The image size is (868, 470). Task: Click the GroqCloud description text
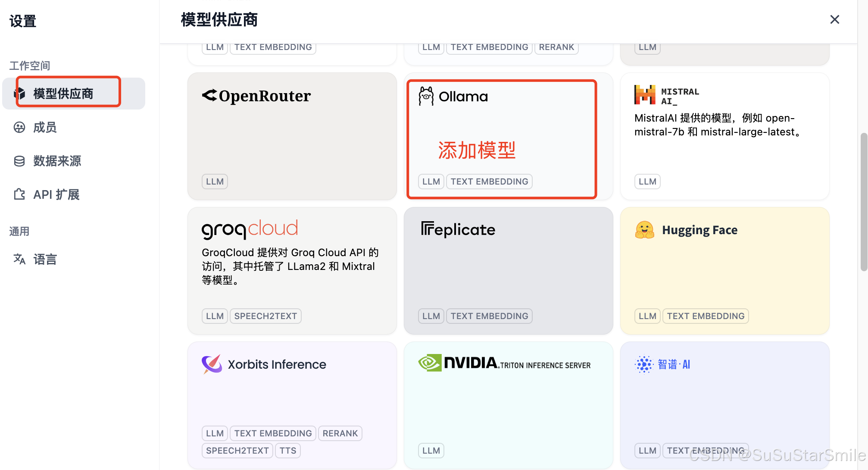(290, 266)
